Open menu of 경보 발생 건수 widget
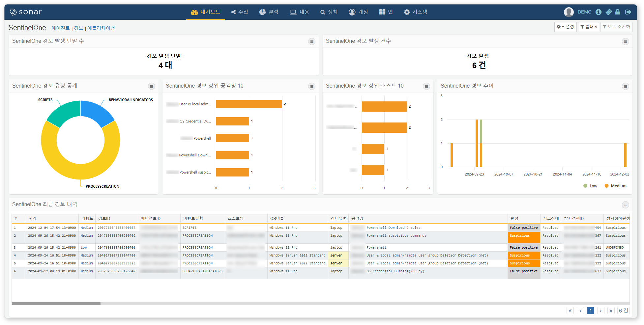This screenshot has width=644, height=325. [x=625, y=41]
